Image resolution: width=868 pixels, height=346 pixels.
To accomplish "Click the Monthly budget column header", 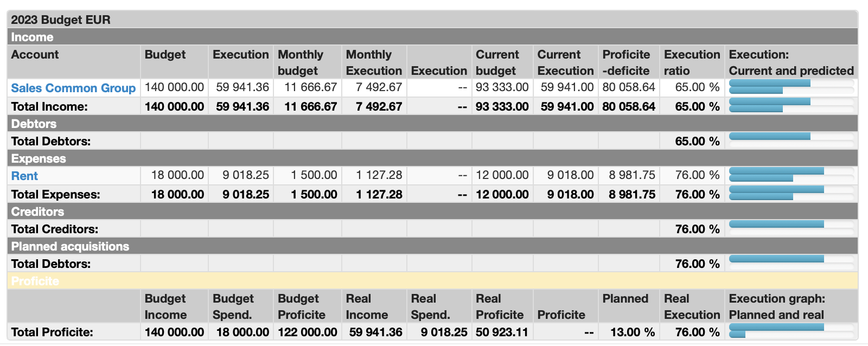I will tap(301, 62).
